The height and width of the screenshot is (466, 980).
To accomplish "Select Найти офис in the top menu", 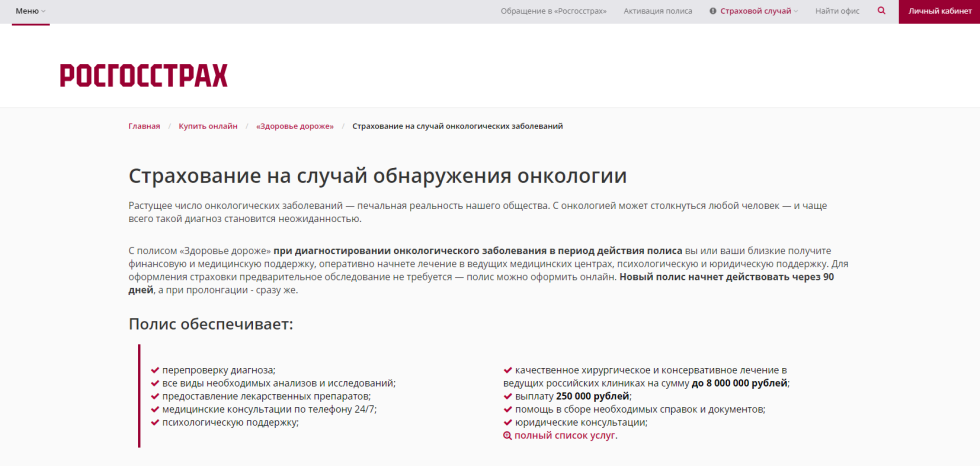I will tap(837, 11).
